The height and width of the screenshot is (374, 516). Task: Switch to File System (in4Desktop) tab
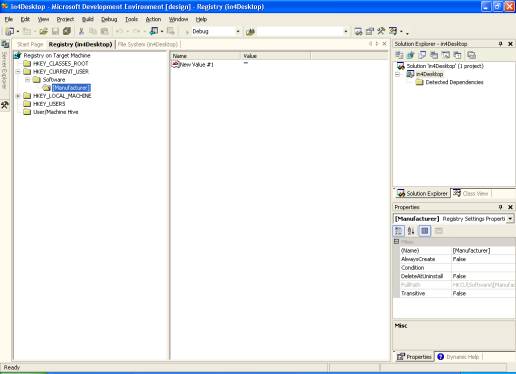pos(148,44)
